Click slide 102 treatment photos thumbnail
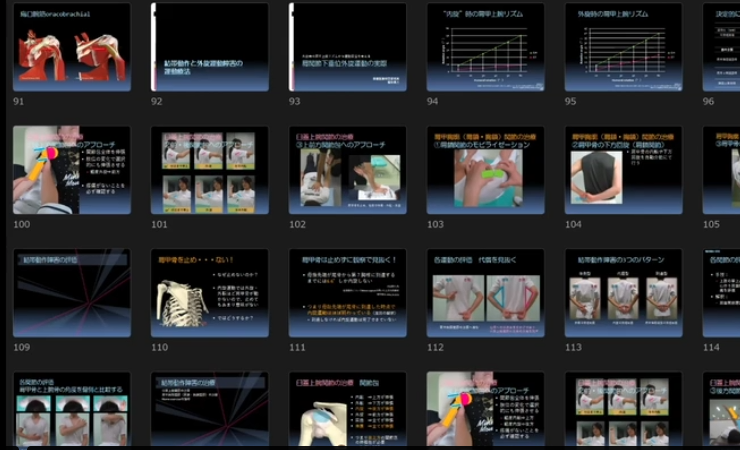Screen dimensions: 740x450 tap(347, 170)
